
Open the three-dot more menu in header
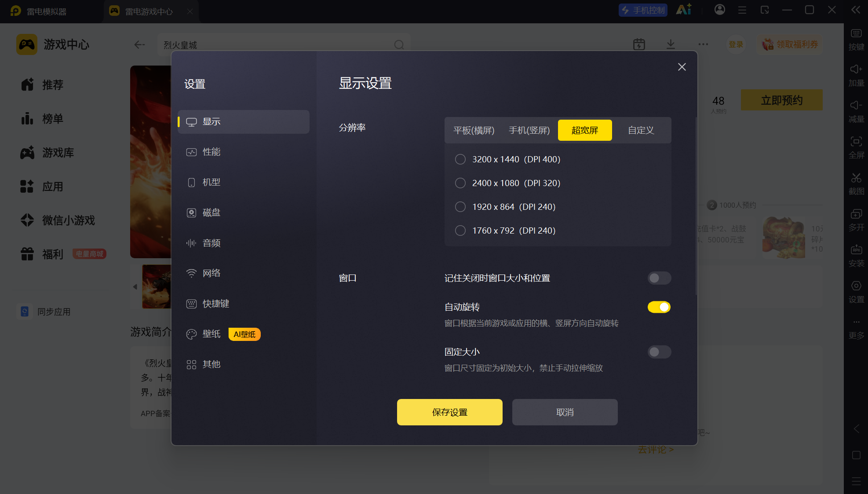coord(703,44)
